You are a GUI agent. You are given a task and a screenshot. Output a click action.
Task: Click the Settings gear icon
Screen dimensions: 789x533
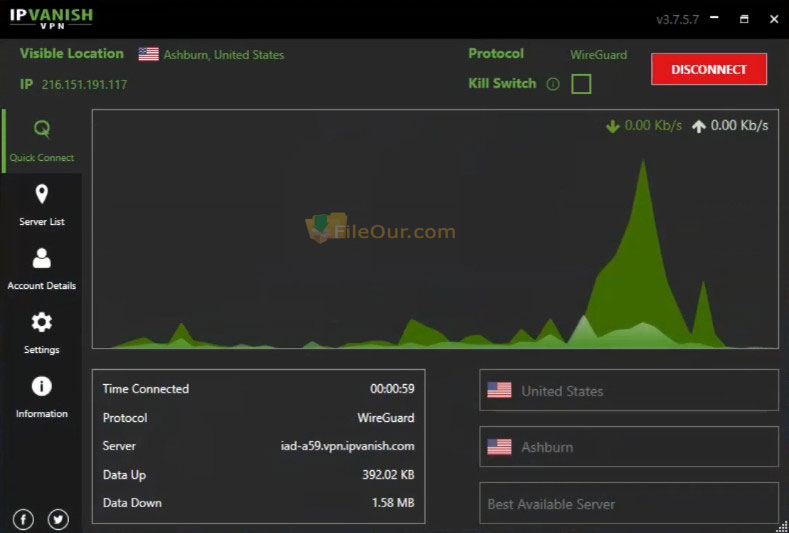[x=42, y=322]
